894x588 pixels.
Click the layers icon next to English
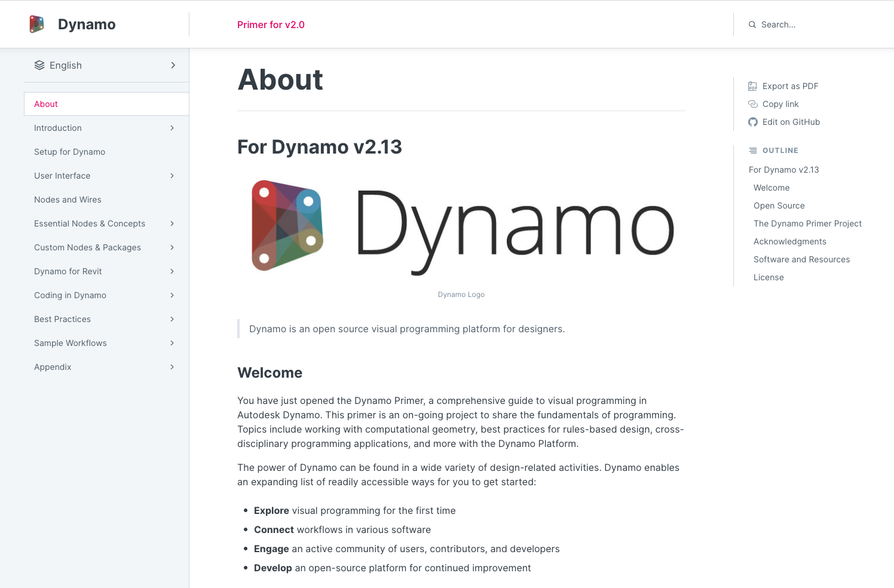pyautogui.click(x=39, y=65)
